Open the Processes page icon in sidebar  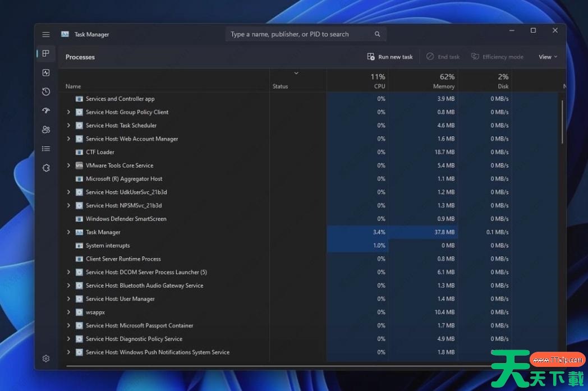click(x=46, y=54)
